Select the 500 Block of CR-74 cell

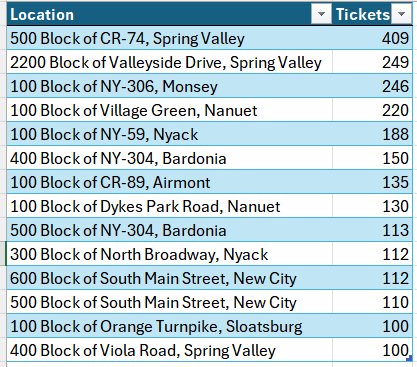tap(169, 38)
